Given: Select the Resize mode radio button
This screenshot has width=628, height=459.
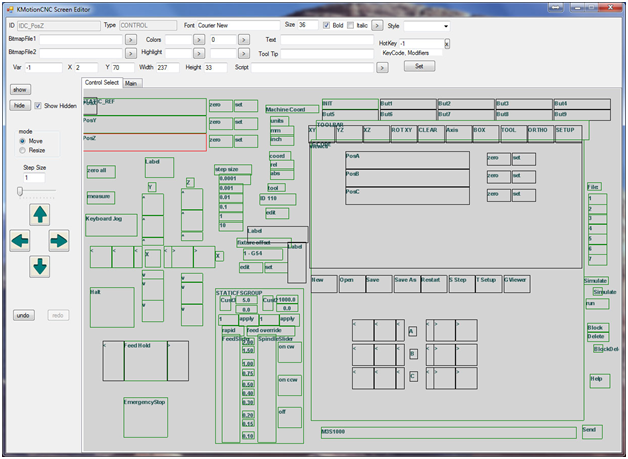Looking at the screenshot, I should [x=23, y=150].
